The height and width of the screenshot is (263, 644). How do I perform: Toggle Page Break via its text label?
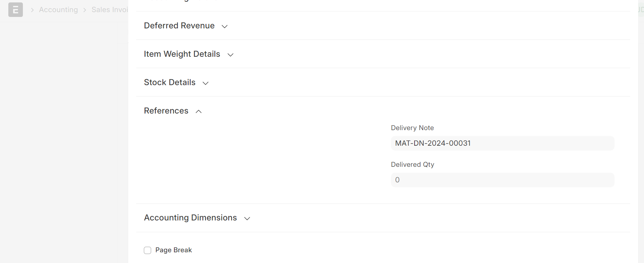(x=173, y=250)
